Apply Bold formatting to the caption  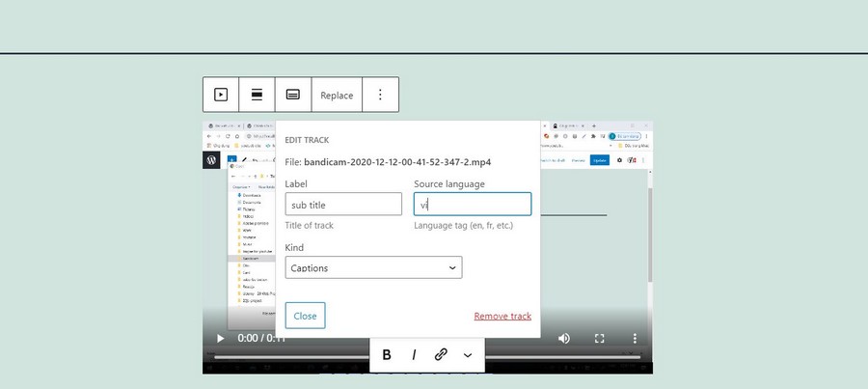pyautogui.click(x=387, y=354)
